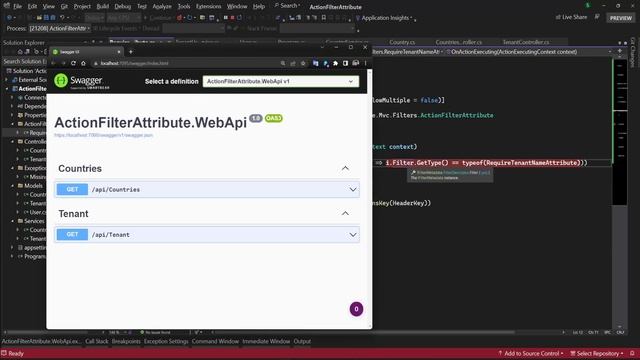640x360 pixels.
Task: Click the Swagger UI browser tab
Action: click(x=86, y=52)
